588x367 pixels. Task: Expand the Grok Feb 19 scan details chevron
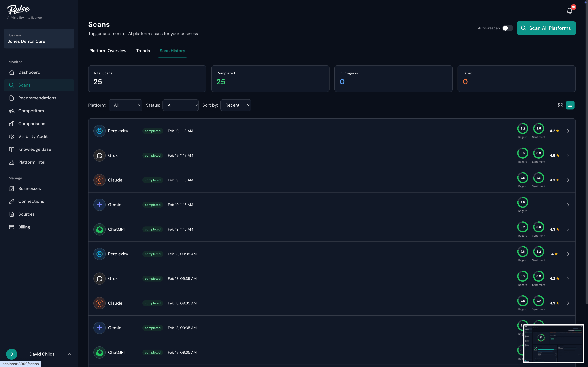pos(568,156)
